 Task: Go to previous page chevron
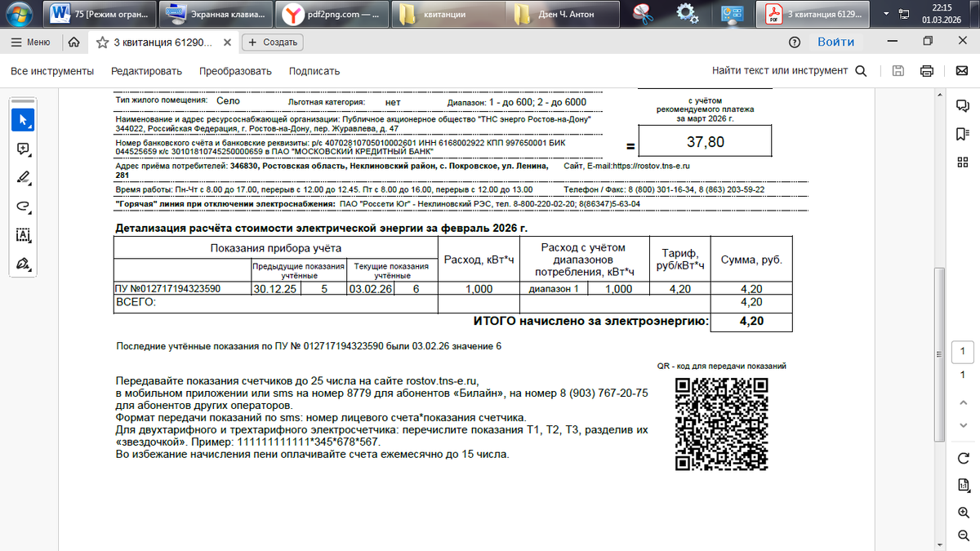point(963,403)
